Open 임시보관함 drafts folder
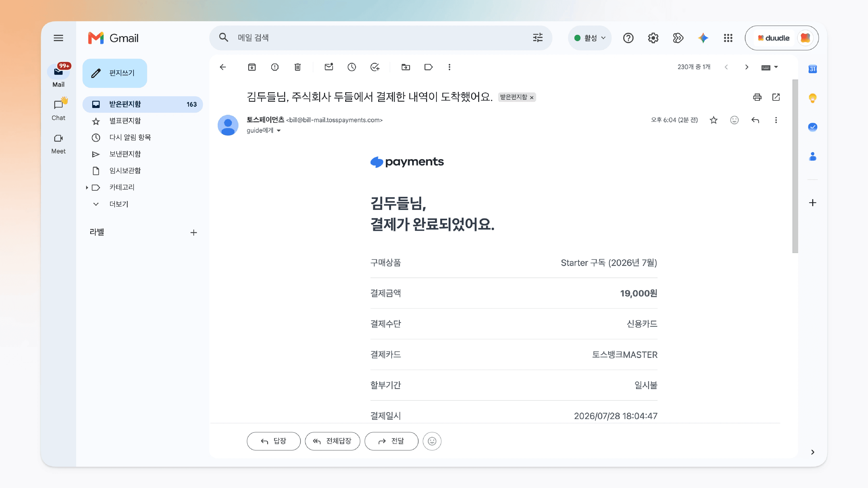The image size is (868, 488). click(143, 171)
